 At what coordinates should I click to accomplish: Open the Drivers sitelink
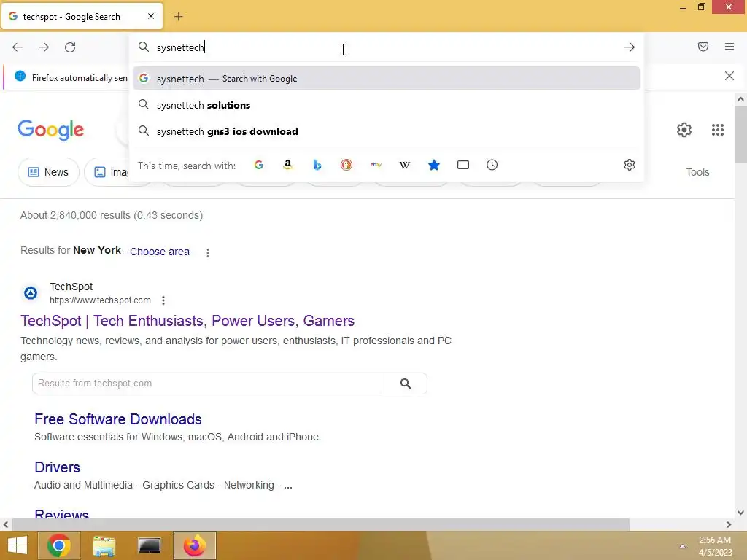pos(57,467)
